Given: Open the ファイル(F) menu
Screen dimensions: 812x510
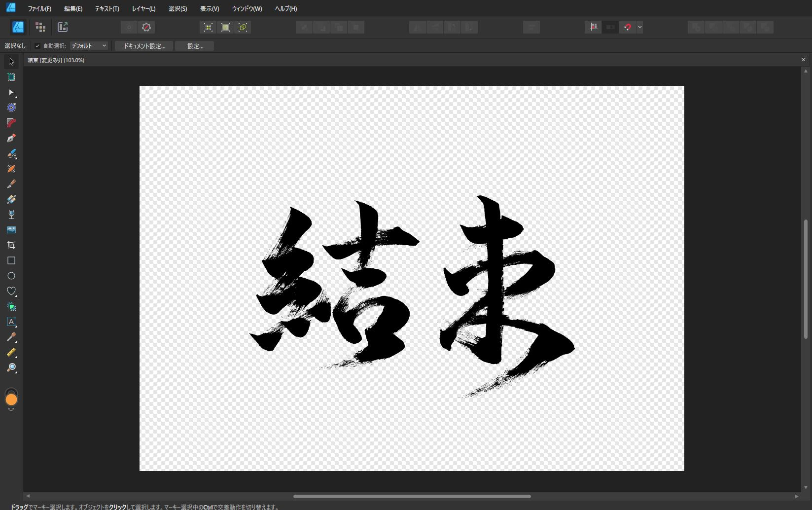Looking at the screenshot, I should point(39,8).
